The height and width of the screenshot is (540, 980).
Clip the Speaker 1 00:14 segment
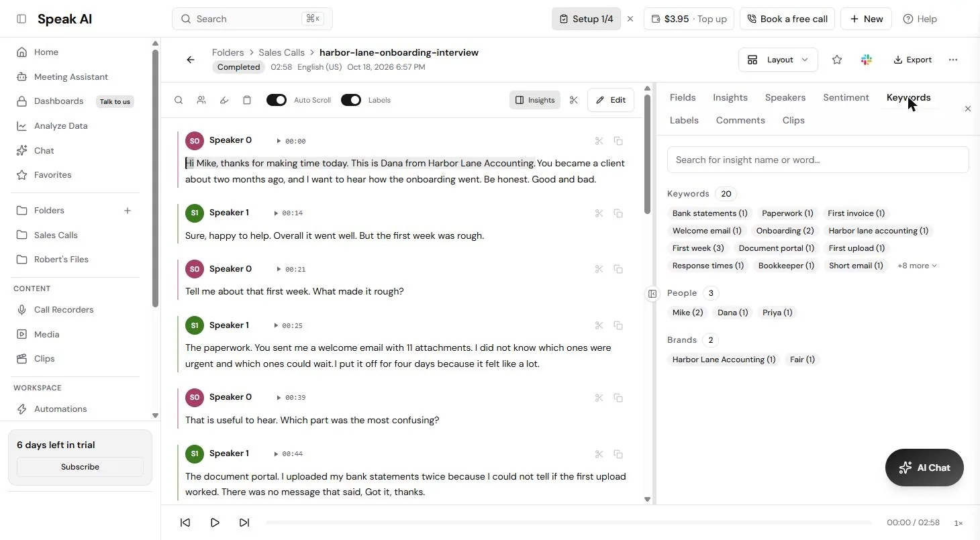click(599, 213)
